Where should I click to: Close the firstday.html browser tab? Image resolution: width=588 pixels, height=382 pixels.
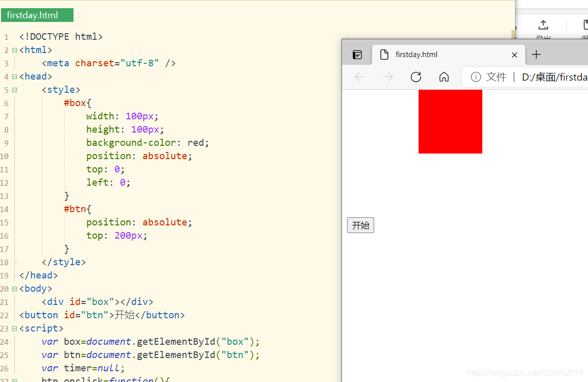coord(514,55)
